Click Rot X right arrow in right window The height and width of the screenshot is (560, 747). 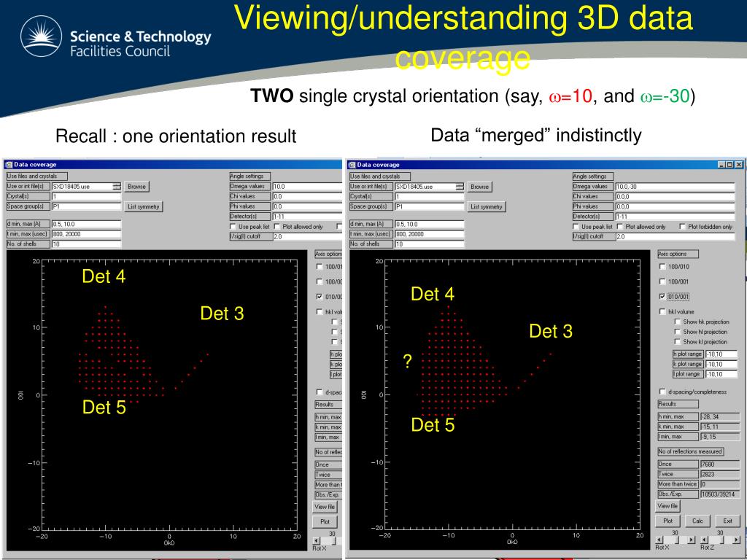tap(692, 540)
